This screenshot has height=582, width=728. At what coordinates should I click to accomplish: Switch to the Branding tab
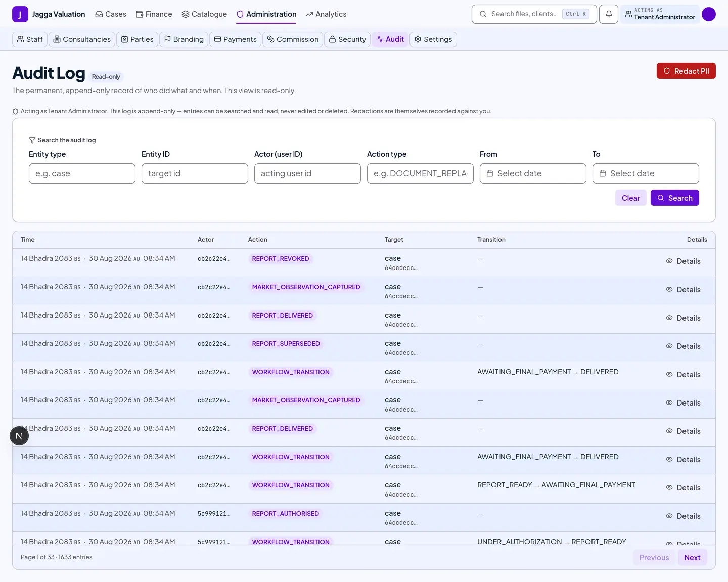point(184,39)
